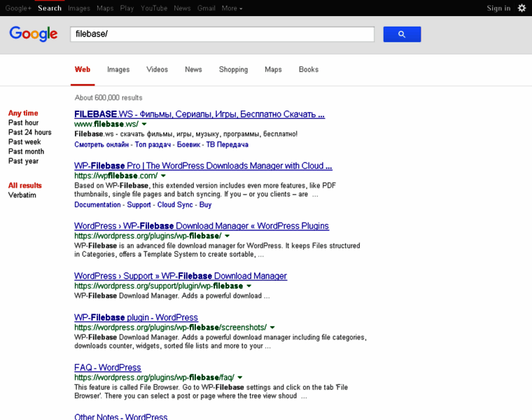The image size is (532, 420).
Task: Open the More dropdown in top bar
Action: point(232,8)
